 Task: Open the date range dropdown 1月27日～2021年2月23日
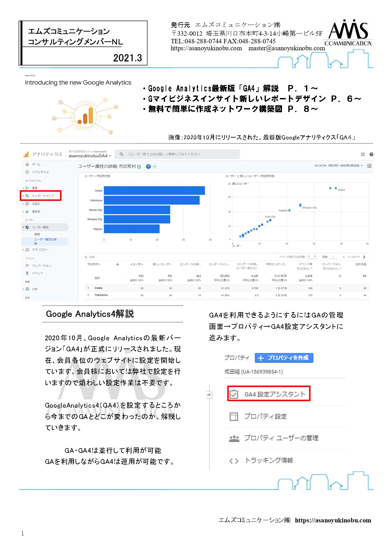click(345, 166)
